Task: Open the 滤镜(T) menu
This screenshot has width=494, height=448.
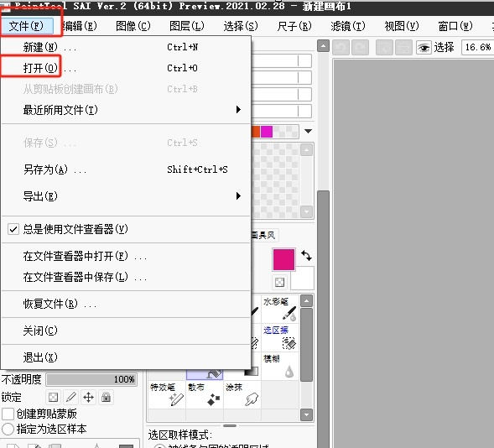Action: click(348, 26)
